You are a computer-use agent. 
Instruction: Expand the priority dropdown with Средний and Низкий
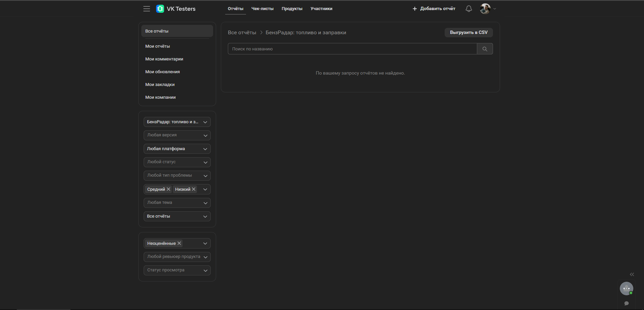[x=205, y=189]
